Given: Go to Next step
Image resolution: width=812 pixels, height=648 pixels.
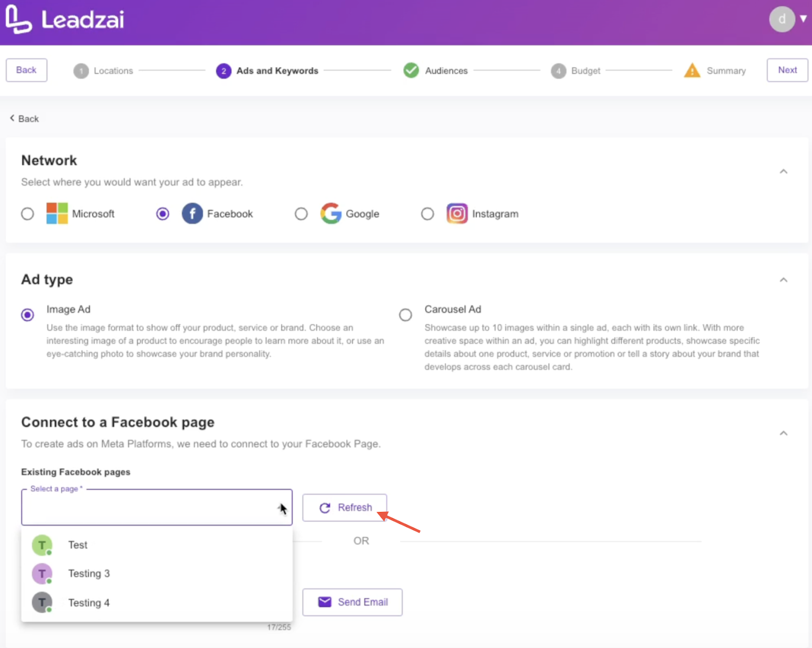Looking at the screenshot, I should tap(787, 70).
